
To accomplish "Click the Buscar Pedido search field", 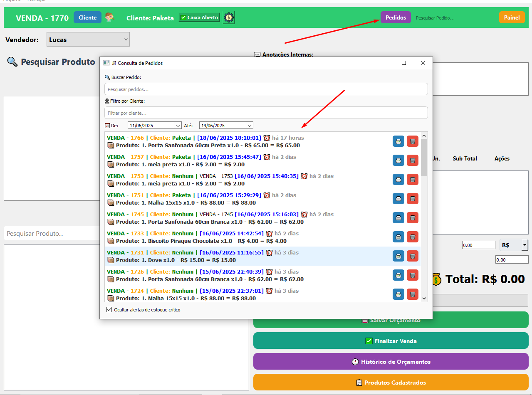I will pos(266,89).
